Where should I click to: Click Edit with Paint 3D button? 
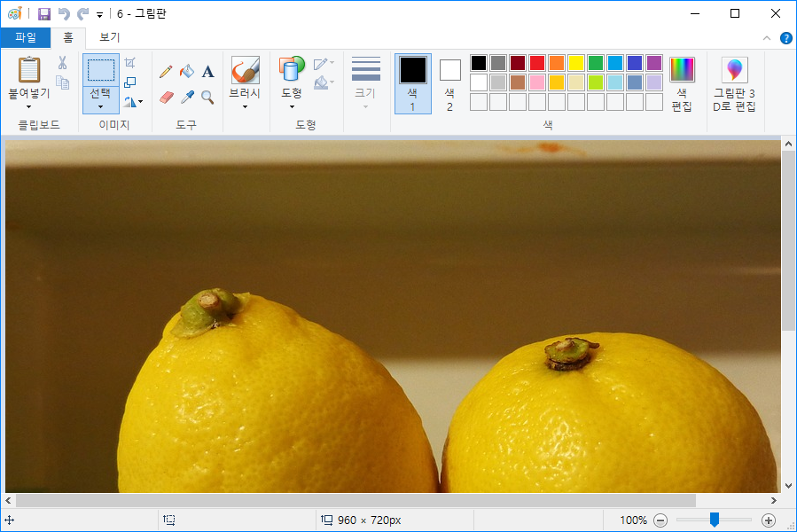click(734, 84)
